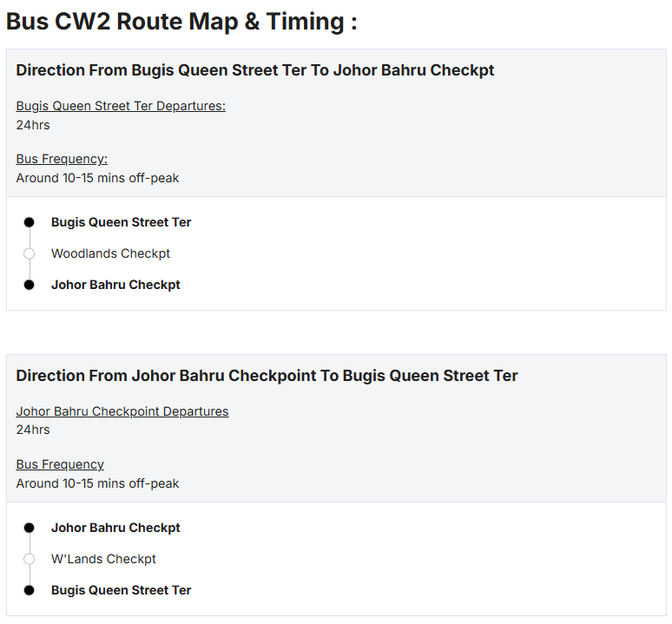Click Bus Frequency label under the Bugis-to-Johor direction
The image size is (672, 624).
tap(62, 159)
